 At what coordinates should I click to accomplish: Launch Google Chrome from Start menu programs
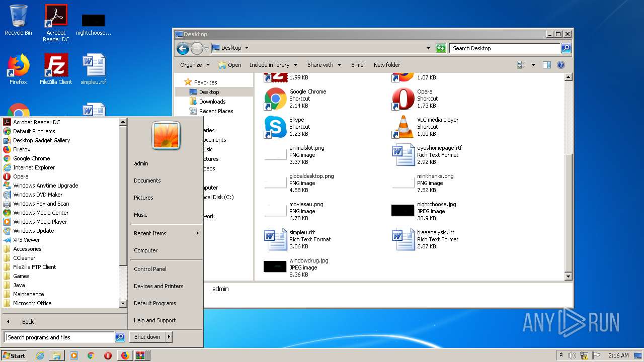click(31, 158)
